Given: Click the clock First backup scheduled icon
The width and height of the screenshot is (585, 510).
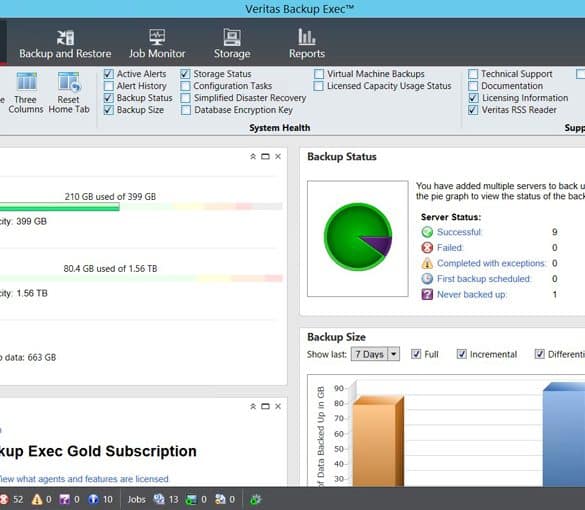Looking at the screenshot, I should coord(427,279).
